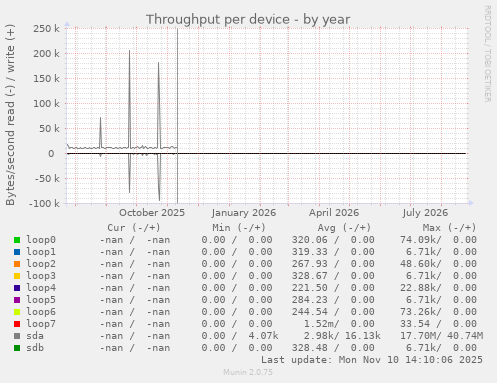The width and height of the screenshot is (497, 383).
Task: Click the 'April 2026' x-axis label
Action: click(334, 213)
